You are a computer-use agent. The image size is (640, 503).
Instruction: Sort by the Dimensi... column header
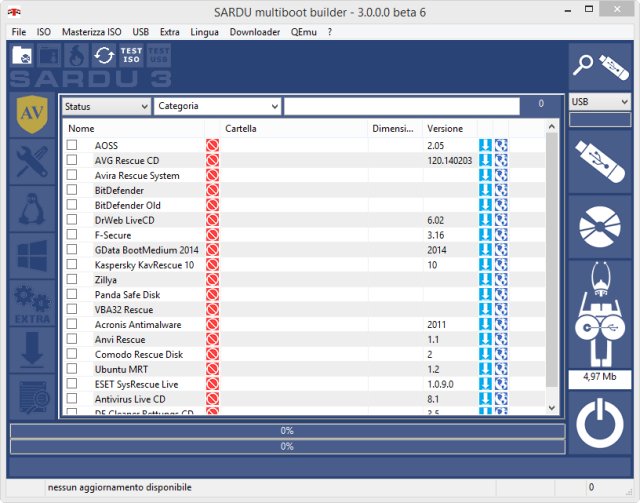(x=393, y=129)
